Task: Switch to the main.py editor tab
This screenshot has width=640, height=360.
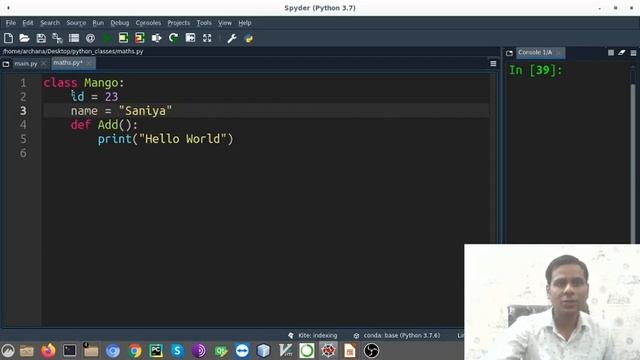Action: 25,64
